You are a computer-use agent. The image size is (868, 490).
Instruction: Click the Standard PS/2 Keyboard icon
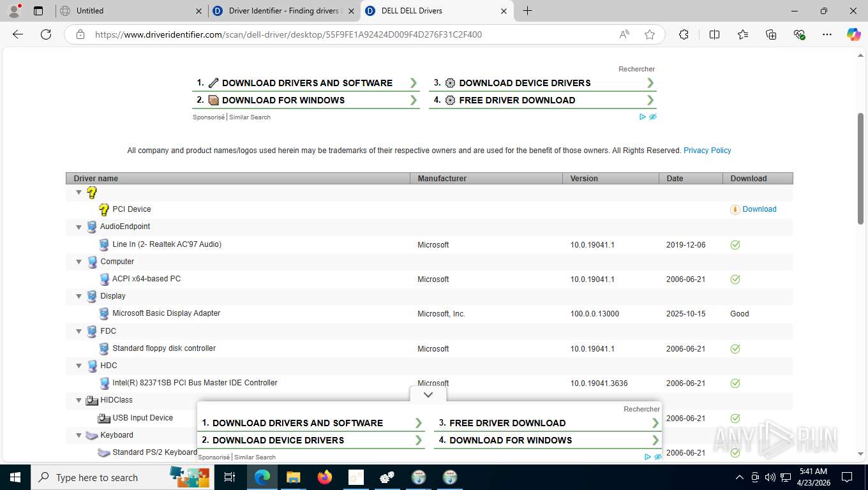point(104,452)
